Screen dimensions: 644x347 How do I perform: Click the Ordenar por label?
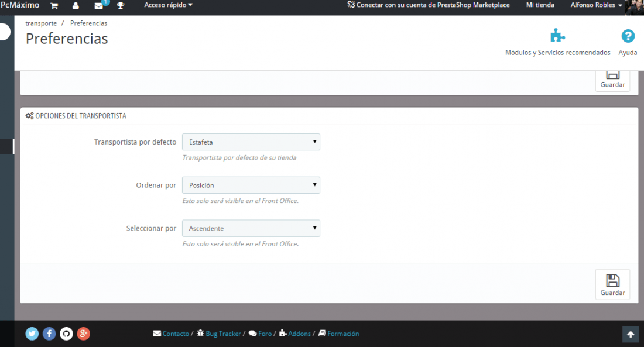[x=156, y=185]
